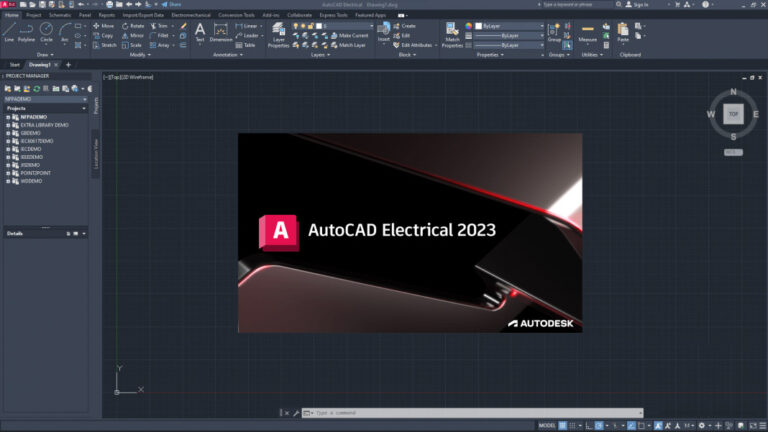Click the Create block button
The width and height of the screenshot is (768, 432).
404,26
